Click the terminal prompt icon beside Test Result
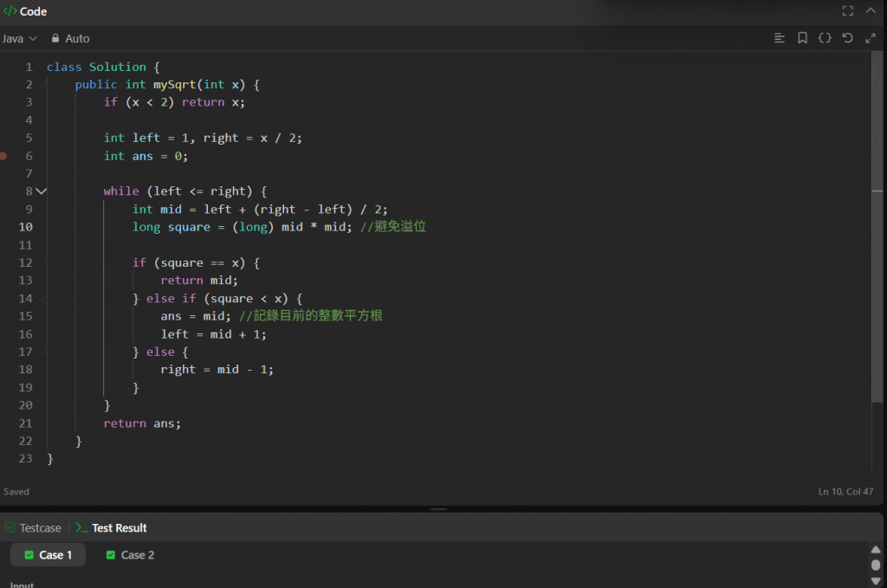 click(x=82, y=528)
